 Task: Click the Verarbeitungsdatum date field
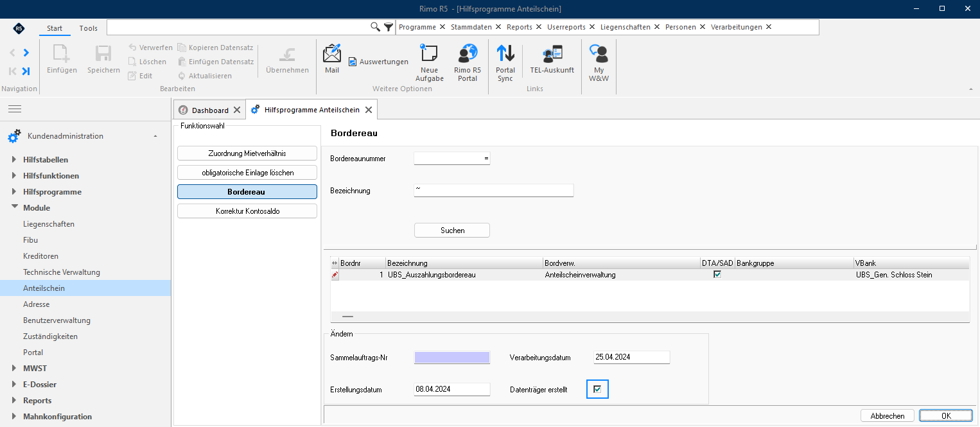[632, 357]
